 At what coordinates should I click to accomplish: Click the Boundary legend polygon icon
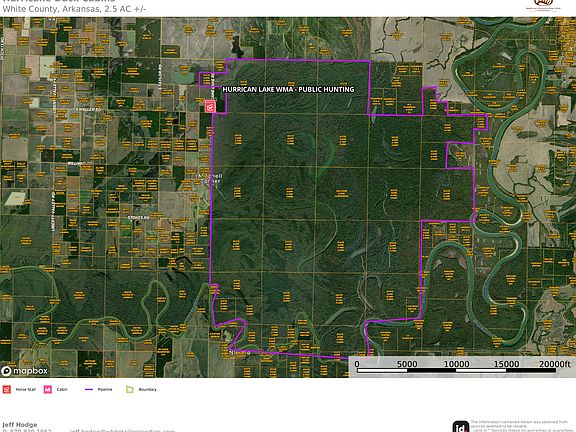(130, 389)
